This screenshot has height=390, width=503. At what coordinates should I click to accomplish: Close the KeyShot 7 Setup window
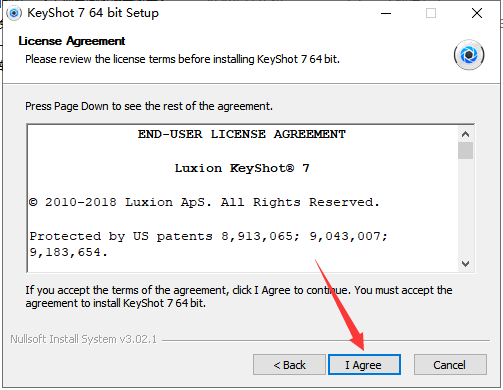[477, 13]
